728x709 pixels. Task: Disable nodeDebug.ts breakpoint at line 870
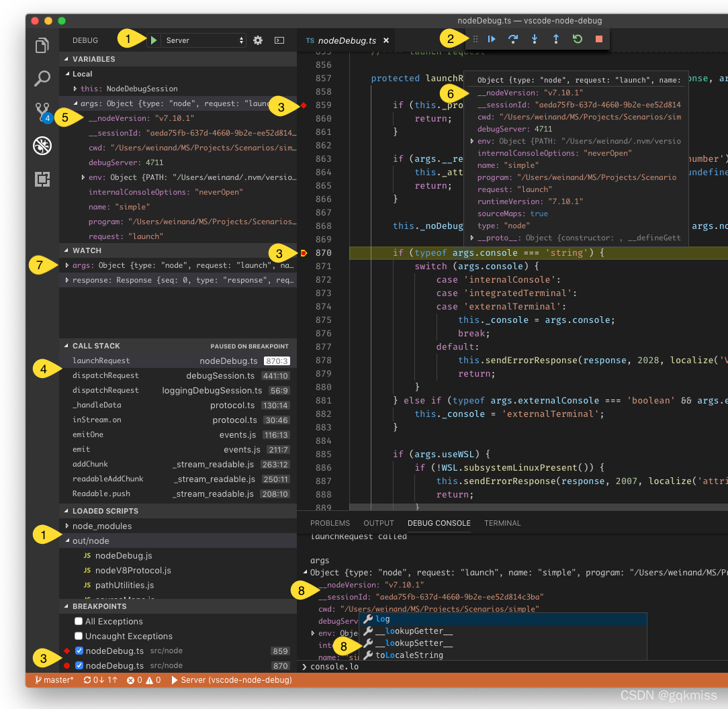[x=79, y=666]
